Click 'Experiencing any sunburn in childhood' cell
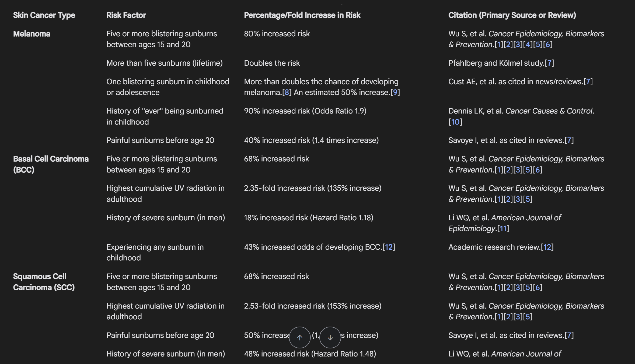Viewport: 635px width, 364px height. 155,252
